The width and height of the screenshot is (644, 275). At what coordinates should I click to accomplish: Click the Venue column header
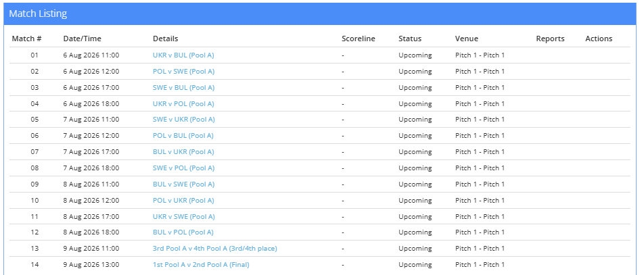coord(467,39)
